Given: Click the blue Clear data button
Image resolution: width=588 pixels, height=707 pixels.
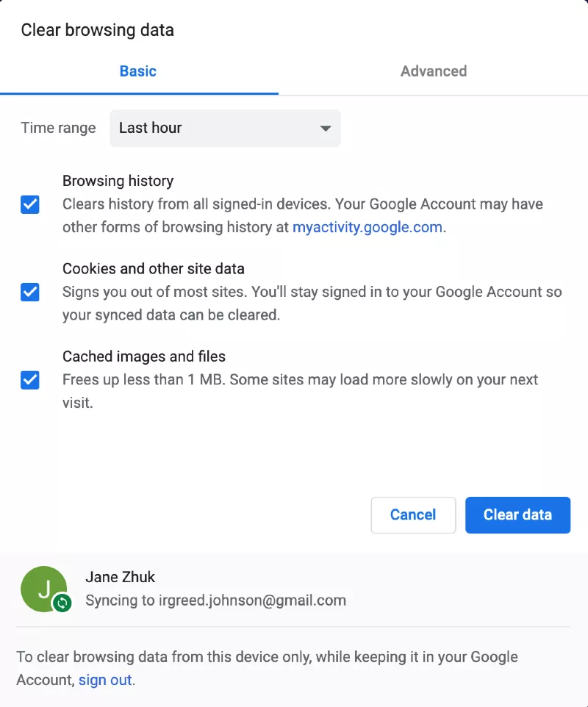Looking at the screenshot, I should point(517,515).
